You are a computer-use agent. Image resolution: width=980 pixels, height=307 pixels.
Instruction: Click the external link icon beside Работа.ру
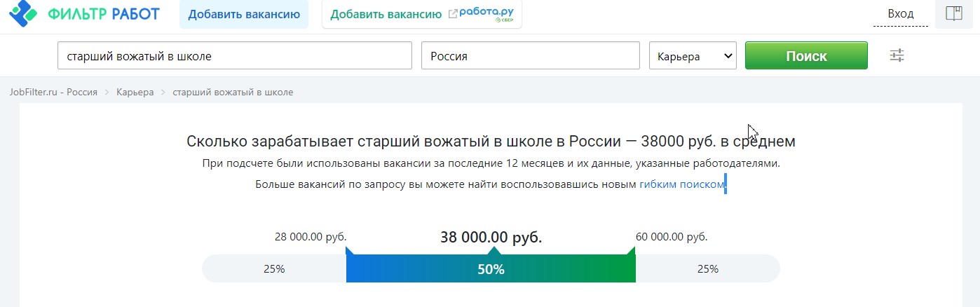click(x=453, y=13)
